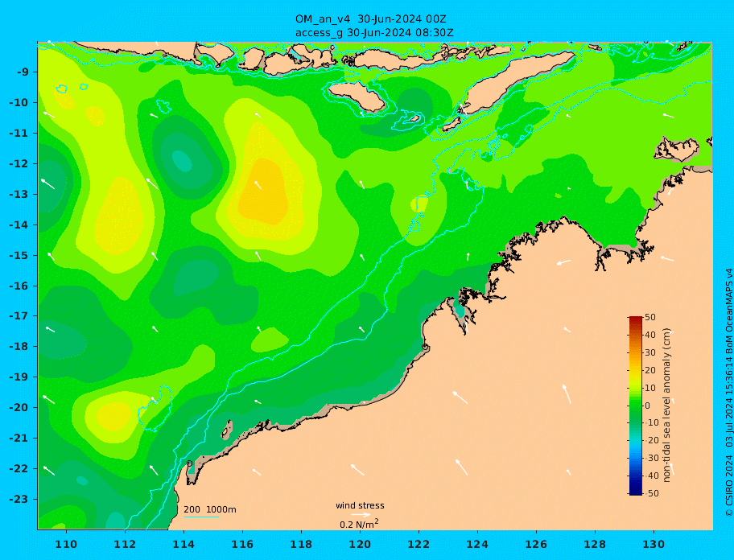Click latitude label -15 on the axis

pyautogui.click(x=19, y=255)
